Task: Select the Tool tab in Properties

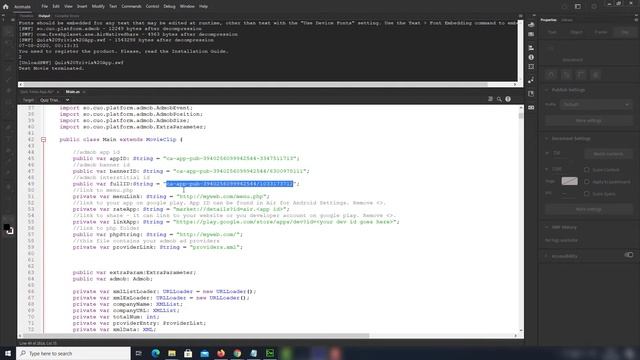Action: pyautogui.click(x=552, y=32)
